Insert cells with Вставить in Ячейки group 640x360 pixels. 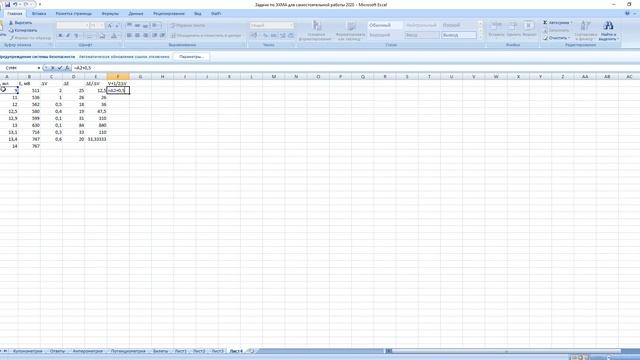click(496, 29)
